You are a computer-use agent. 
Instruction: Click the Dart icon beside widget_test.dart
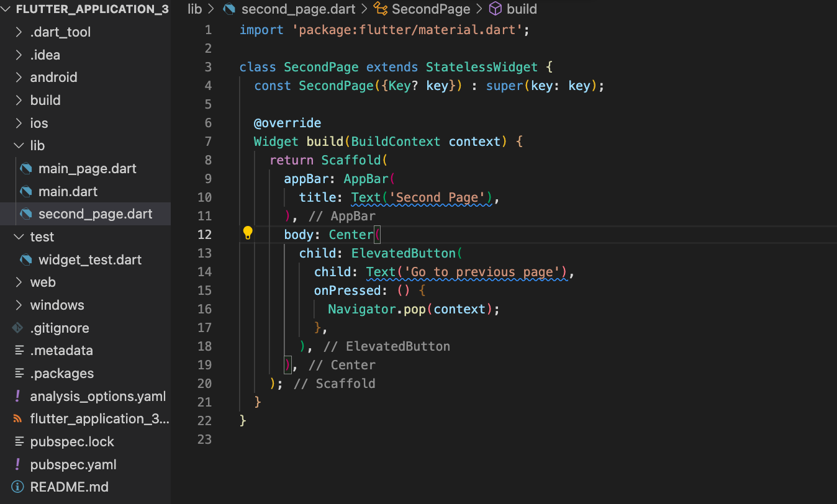[x=26, y=259]
